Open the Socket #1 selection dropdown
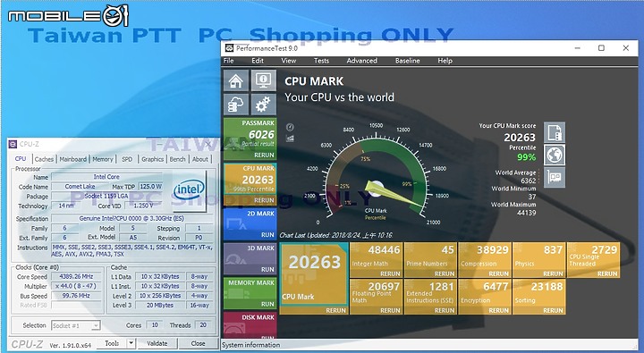 pyautogui.click(x=75, y=325)
